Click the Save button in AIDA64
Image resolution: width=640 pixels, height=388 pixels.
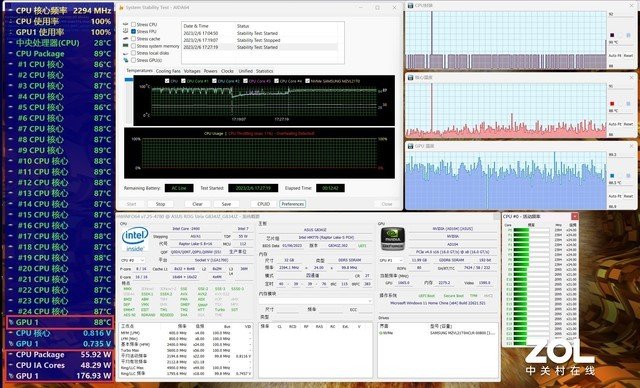pos(227,204)
